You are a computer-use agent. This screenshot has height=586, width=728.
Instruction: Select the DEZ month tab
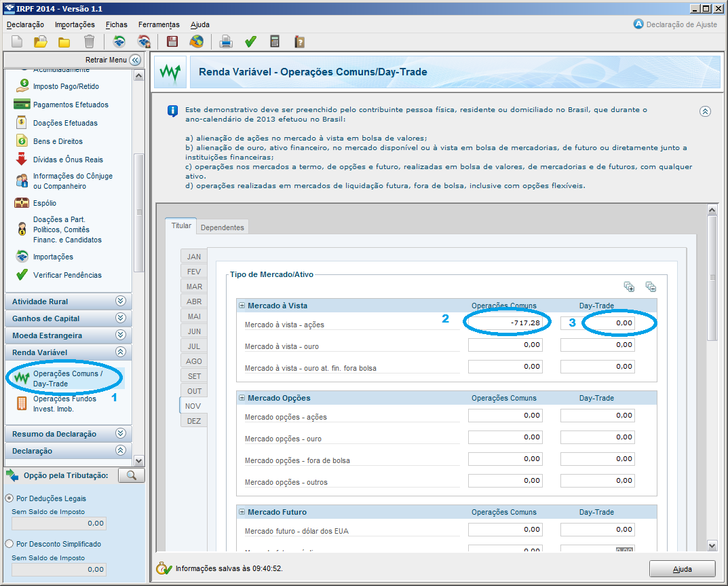tap(194, 421)
